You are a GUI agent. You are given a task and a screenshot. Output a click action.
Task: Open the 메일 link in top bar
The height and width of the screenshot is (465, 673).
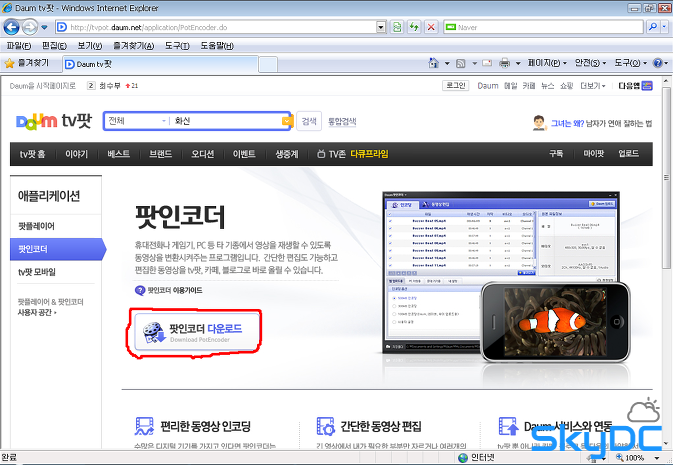[510, 86]
